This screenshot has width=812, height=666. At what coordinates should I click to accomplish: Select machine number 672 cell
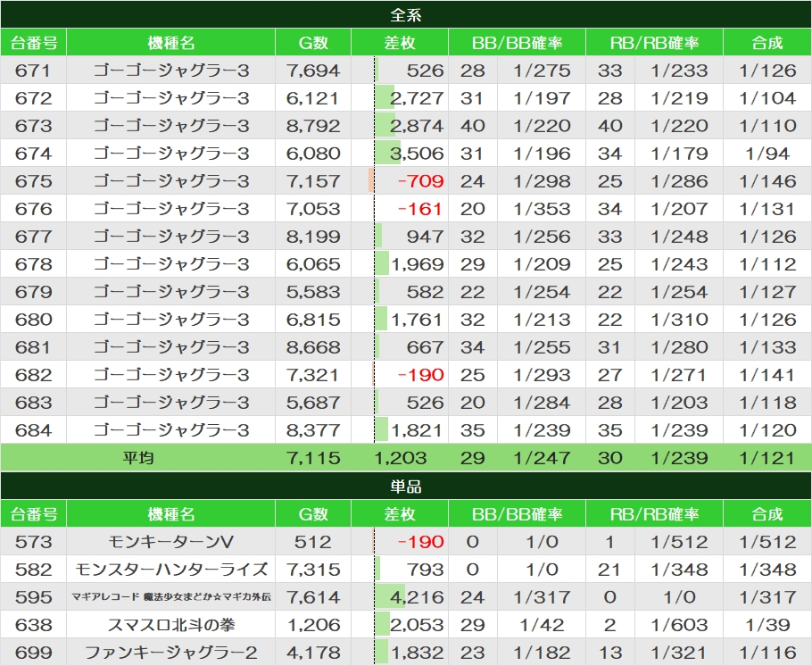click(33, 98)
